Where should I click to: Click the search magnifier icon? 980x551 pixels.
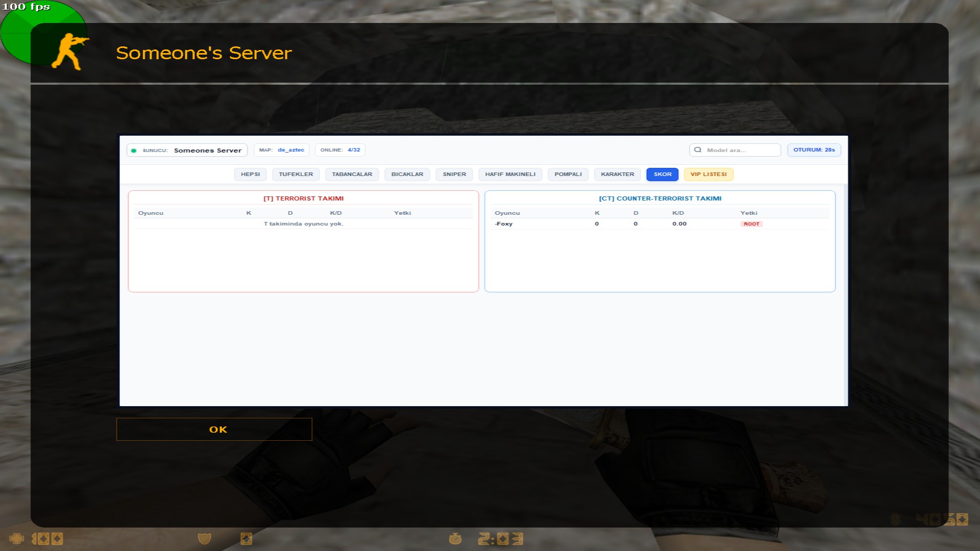click(698, 150)
